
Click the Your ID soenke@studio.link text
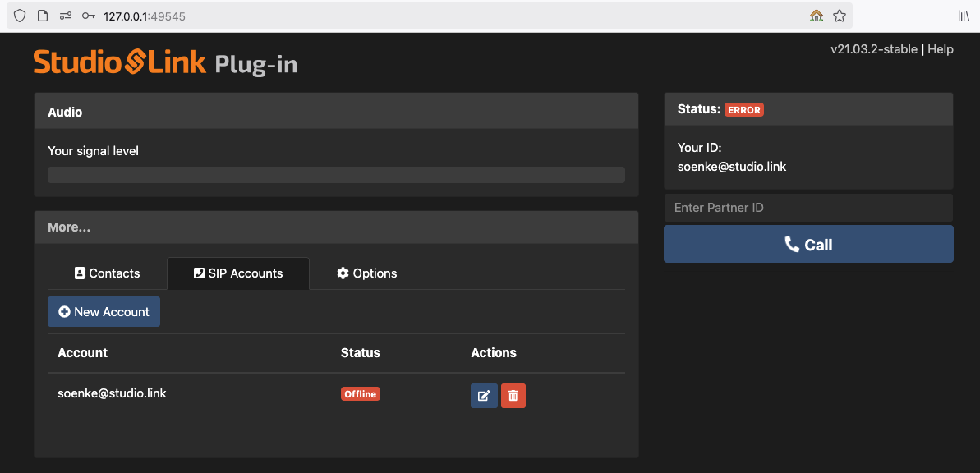[x=732, y=167]
